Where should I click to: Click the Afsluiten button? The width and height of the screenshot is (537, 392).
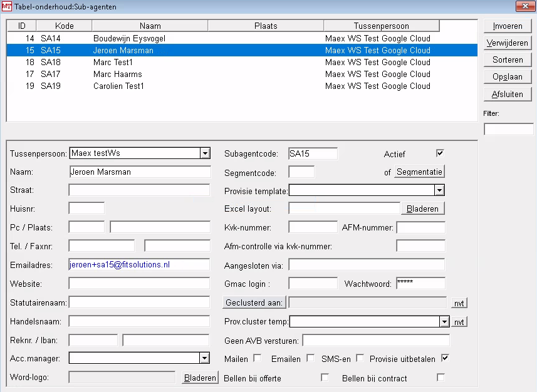(x=507, y=93)
